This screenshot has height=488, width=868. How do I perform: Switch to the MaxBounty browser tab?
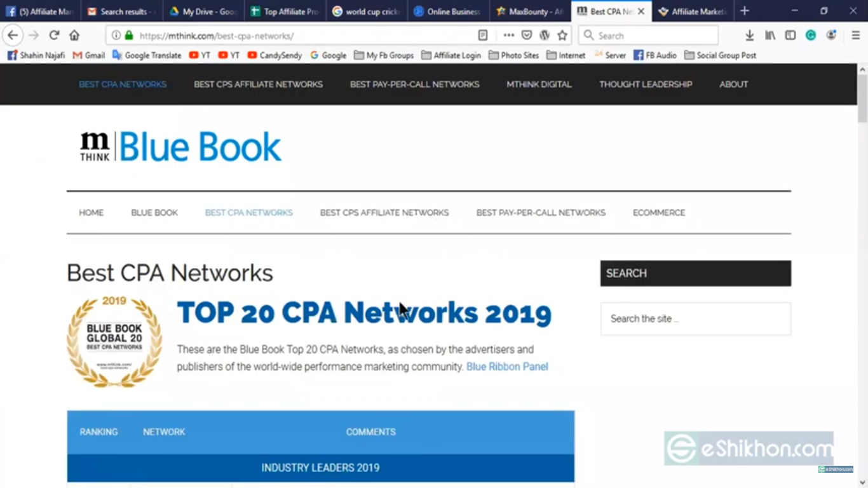(529, 11)
